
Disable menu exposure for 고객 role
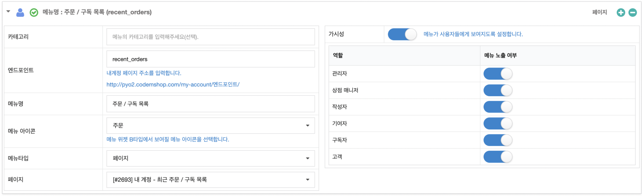498,157
